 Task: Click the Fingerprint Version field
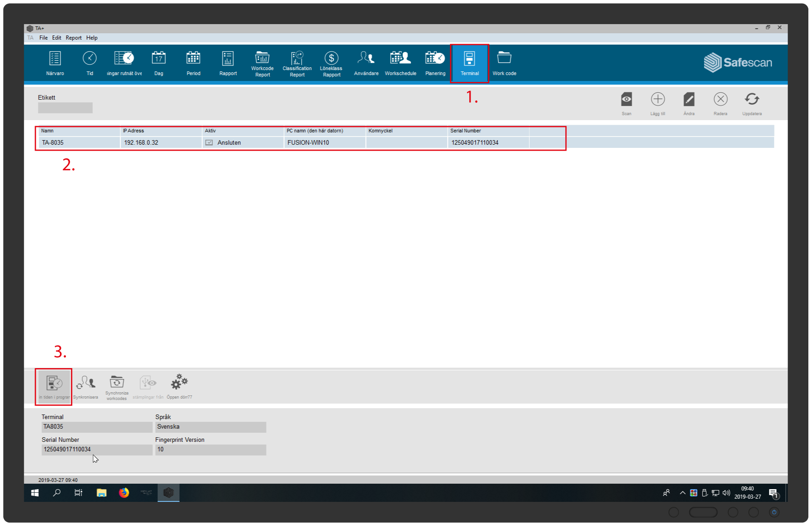[x=211, y=450]
